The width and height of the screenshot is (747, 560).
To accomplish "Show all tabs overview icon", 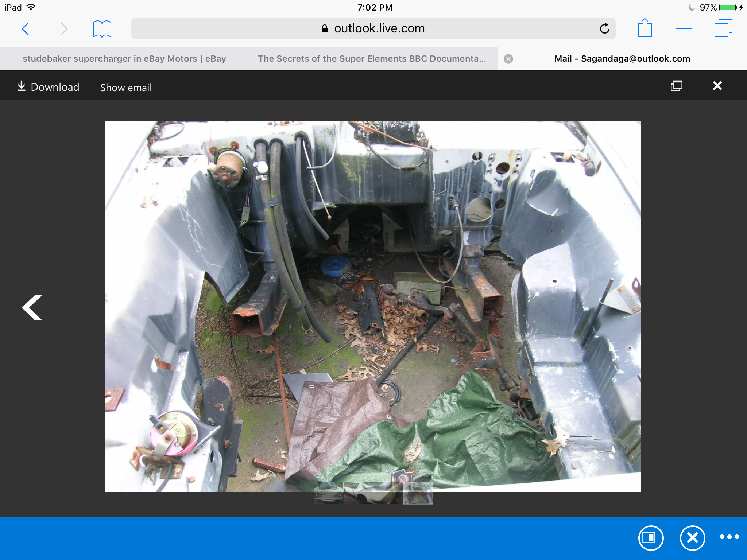I will click(723, 28).
